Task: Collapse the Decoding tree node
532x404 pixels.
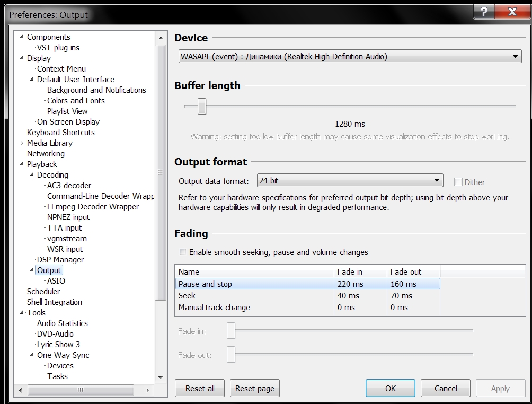Action: (x=32, y=175)
